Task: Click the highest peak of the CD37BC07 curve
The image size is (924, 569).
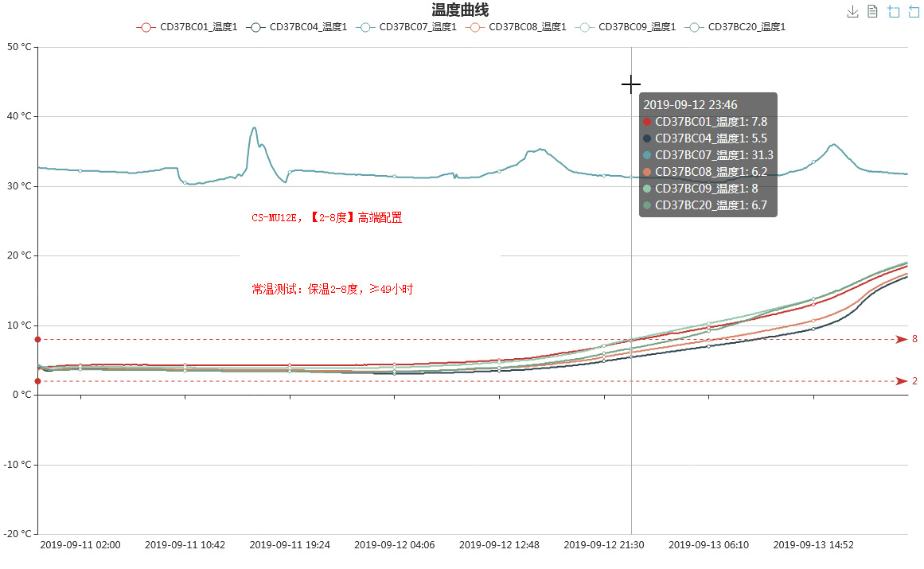Action: 254,128
